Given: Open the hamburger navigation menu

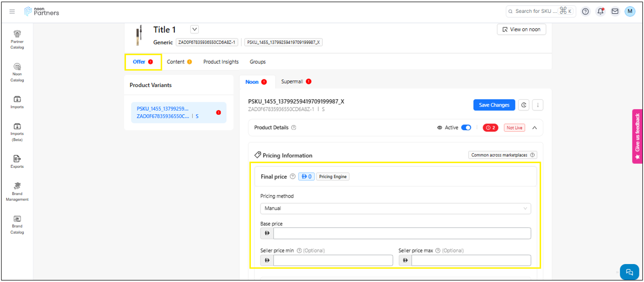Looking at the screenshot, I should point(12,11).
